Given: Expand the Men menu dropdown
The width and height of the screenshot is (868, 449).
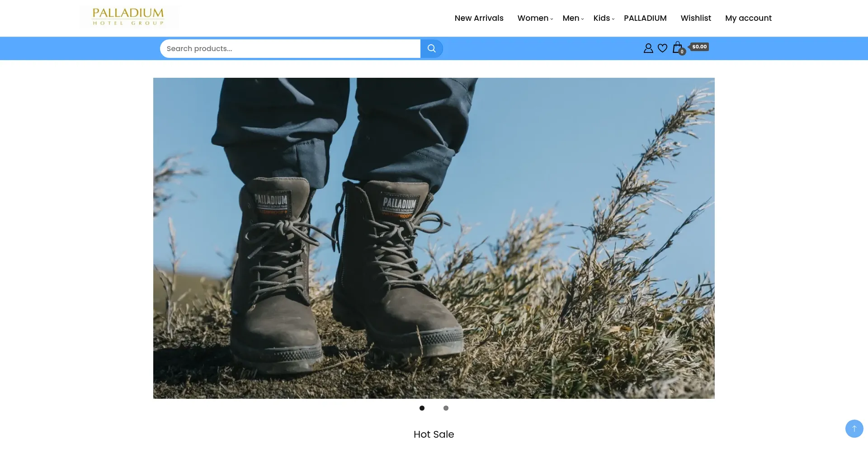Looking at the screenshot, I should [573, 18].
